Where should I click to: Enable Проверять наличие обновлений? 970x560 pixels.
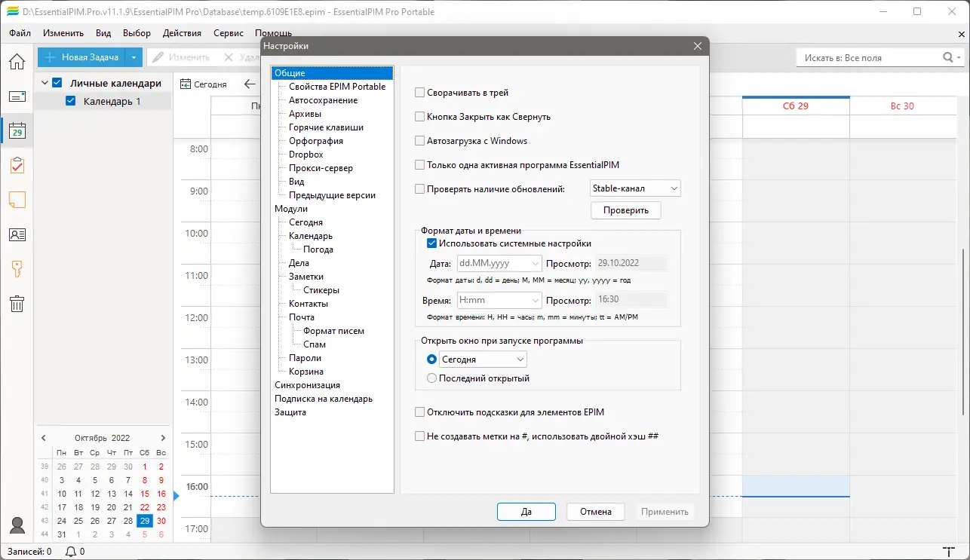click(x=420, y=189)
